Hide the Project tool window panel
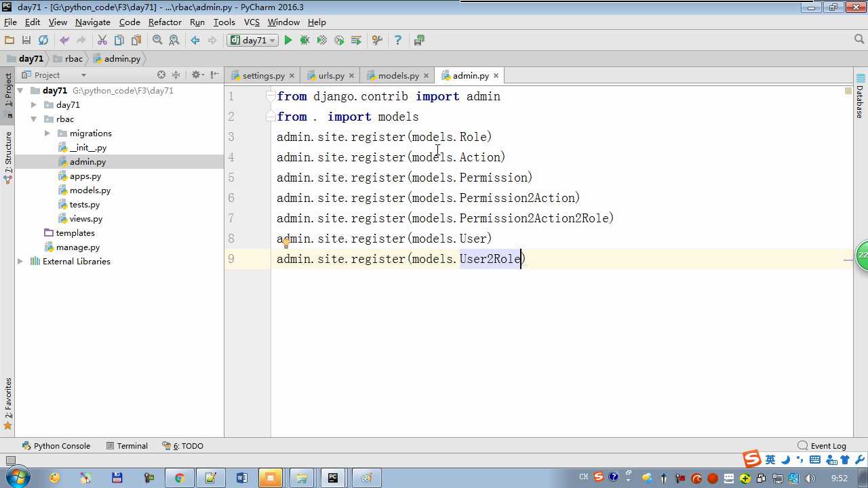Image resolution: width=868 pixels, height=488 pixels. pos(214,75)
